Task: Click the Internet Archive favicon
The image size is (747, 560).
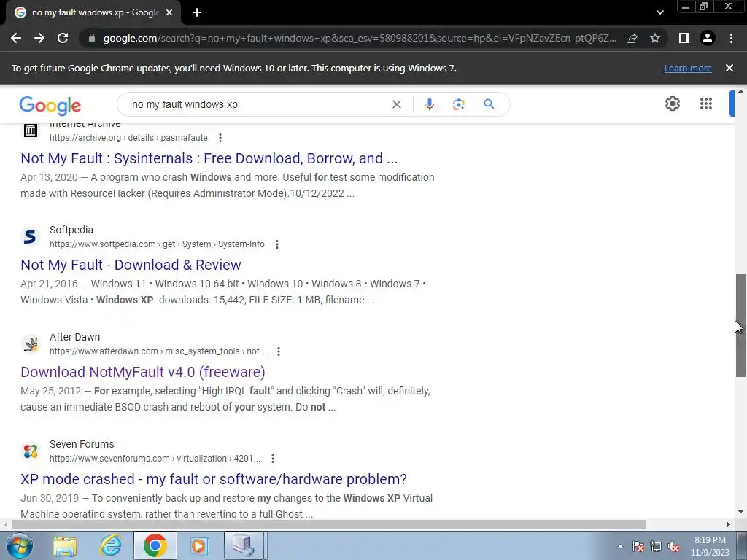Action: pos(31,130)
